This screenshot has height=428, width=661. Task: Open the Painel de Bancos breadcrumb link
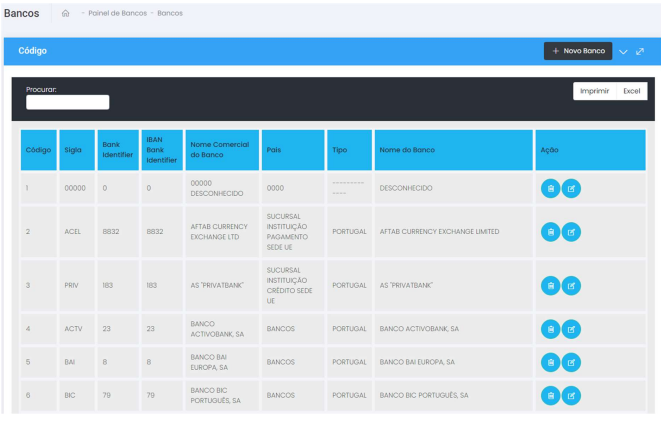pos(118,13)
